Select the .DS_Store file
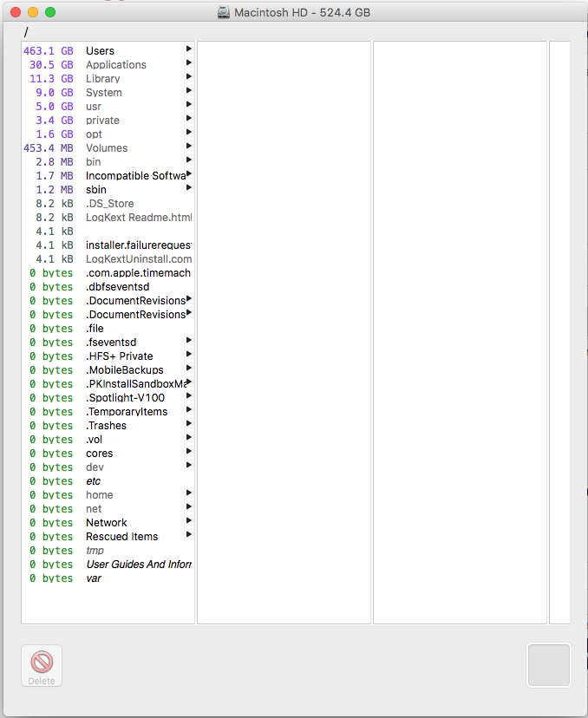The width and height of the screenshot is (588, 718). click(x=110, y=204)
